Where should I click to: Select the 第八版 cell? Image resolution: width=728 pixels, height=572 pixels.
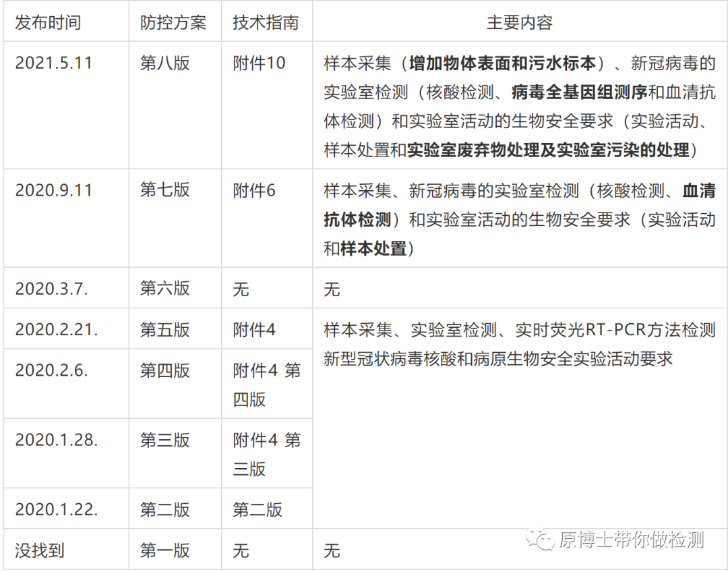click(165, 63)
